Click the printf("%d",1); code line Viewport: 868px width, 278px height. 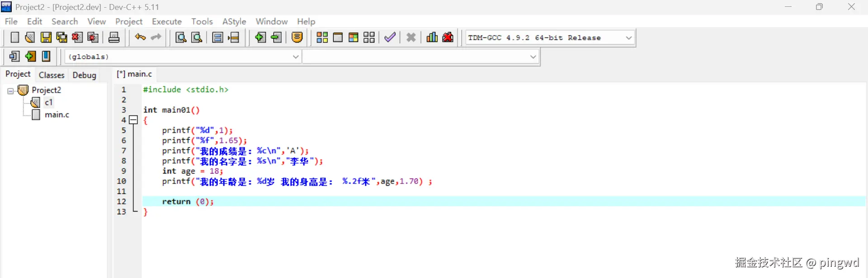(198, 130)
